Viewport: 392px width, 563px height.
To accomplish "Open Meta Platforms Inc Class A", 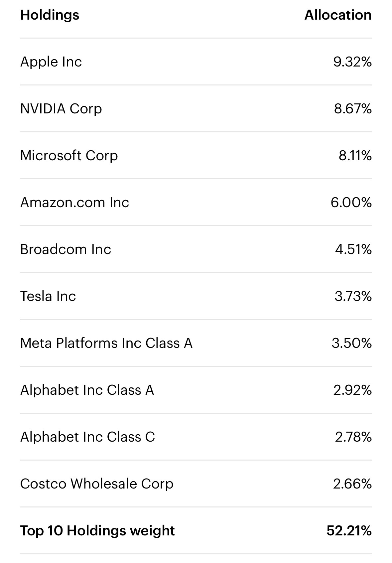I will 196,343.
